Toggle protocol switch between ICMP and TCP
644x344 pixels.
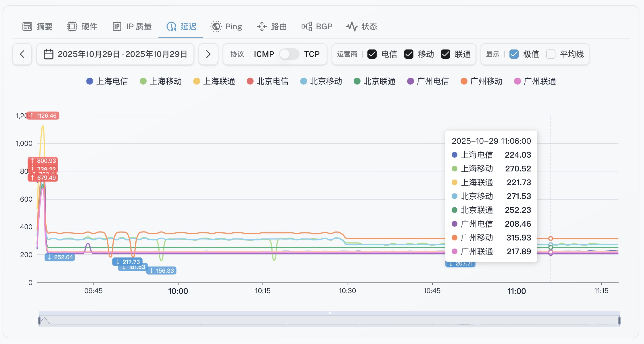pyautogui.click(x=289, y=54)
